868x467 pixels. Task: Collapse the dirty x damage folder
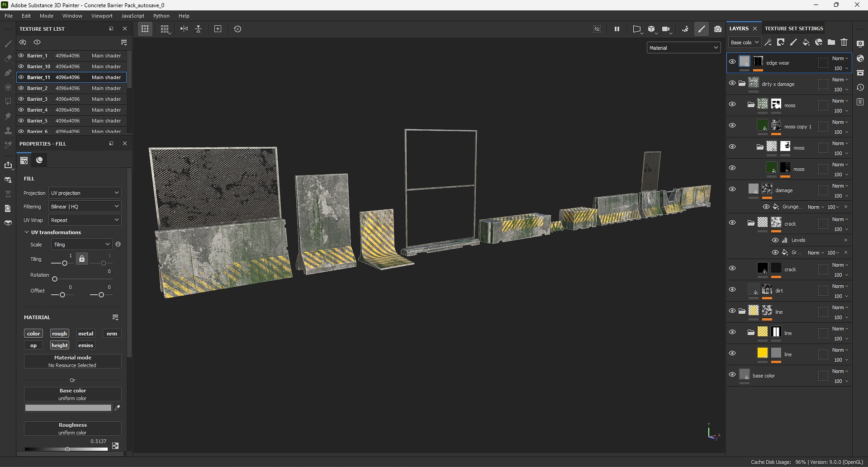click(742, 83)
